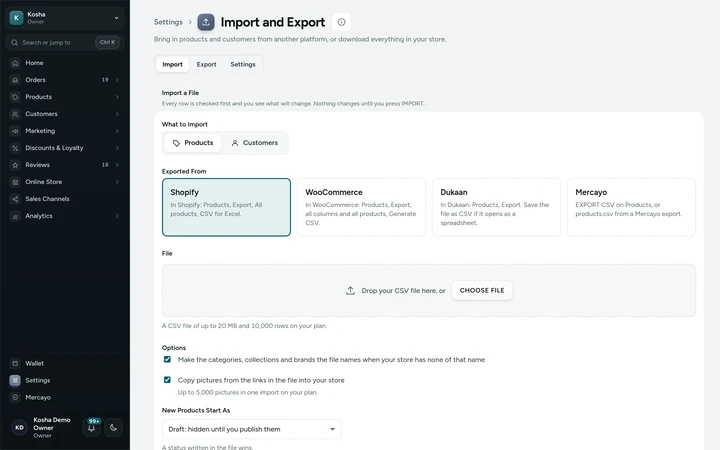The image size is (720, 450).
Task: Click the Marketing megaphone icon
Action: point(15,131)
